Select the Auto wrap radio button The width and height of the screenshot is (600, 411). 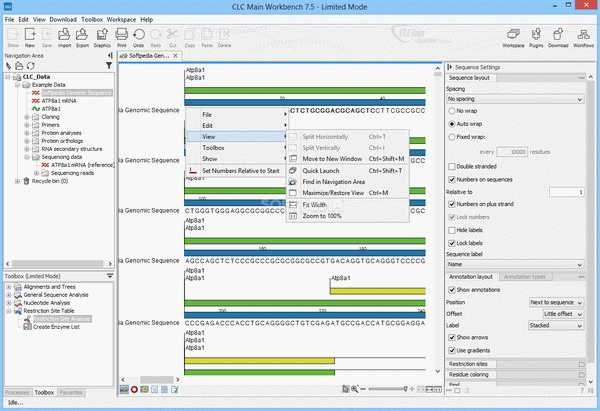452,124
